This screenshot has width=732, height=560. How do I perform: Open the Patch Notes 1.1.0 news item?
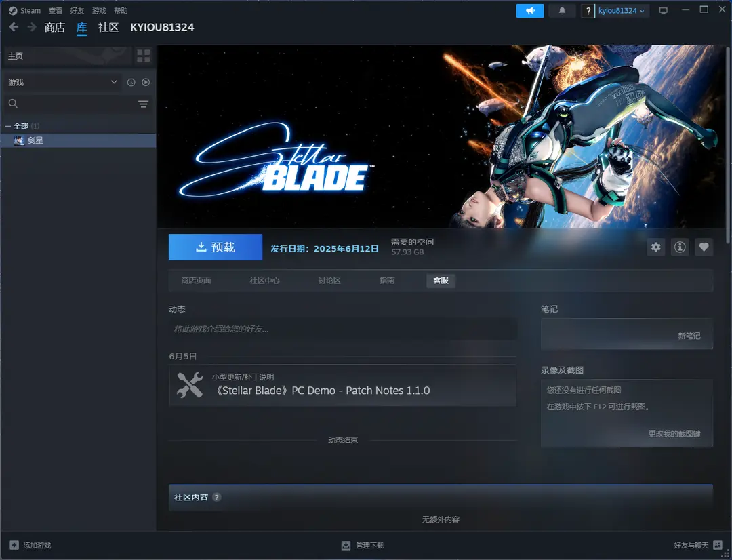coord(343,385)
